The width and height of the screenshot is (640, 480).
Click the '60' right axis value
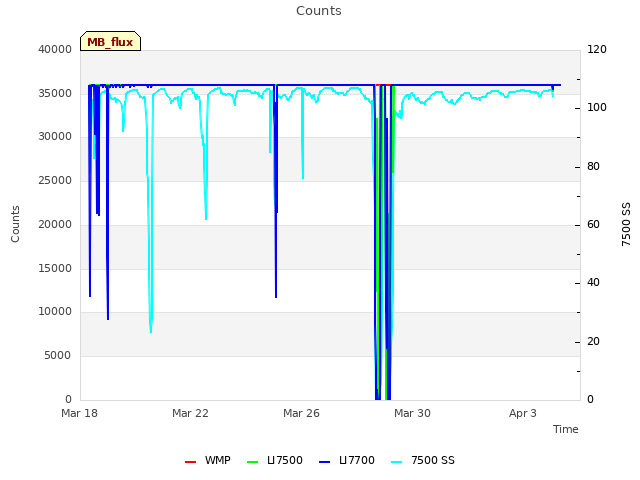tap(593, 224)
